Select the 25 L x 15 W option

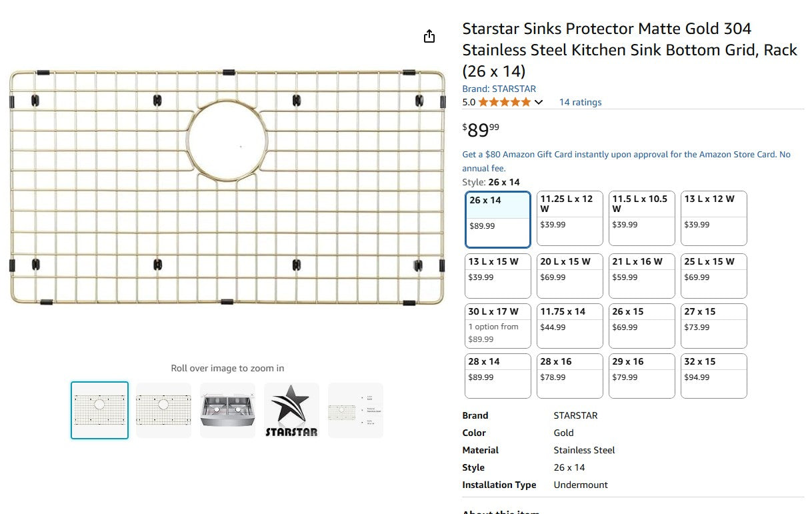coord(713,275)
